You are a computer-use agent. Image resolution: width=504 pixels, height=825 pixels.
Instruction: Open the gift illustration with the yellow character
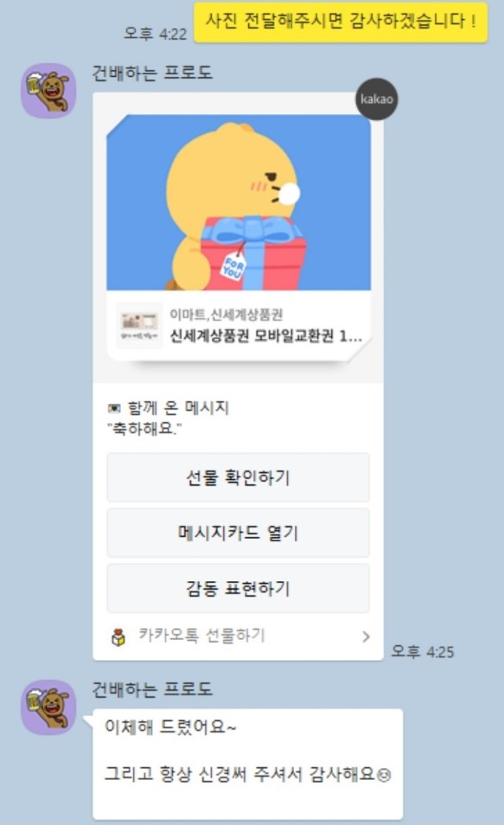(239, 202)
